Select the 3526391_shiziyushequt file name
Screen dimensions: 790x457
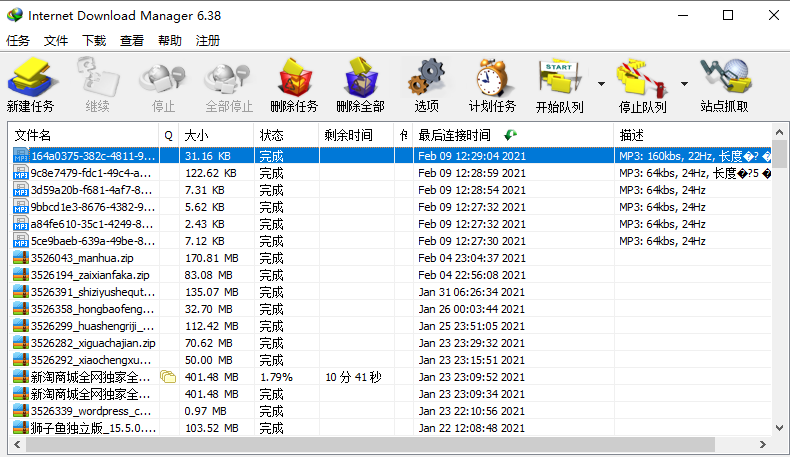click(93, 292)
